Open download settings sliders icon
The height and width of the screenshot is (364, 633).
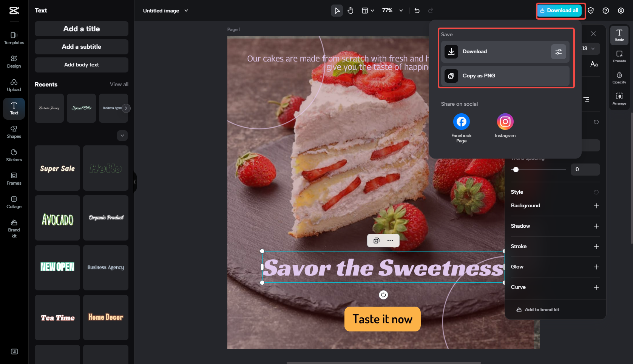pos(559,52)
